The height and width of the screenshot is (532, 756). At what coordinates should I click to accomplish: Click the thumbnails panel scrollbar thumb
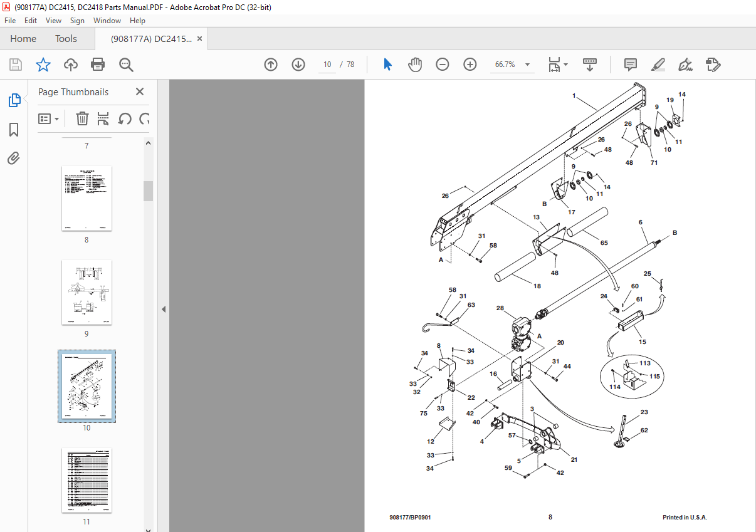pos(149,191)
